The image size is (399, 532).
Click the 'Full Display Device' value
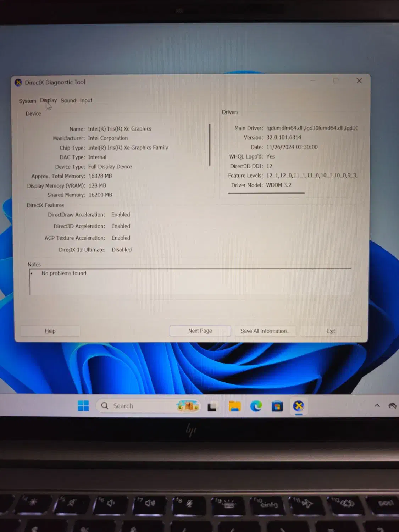(110, 167)
